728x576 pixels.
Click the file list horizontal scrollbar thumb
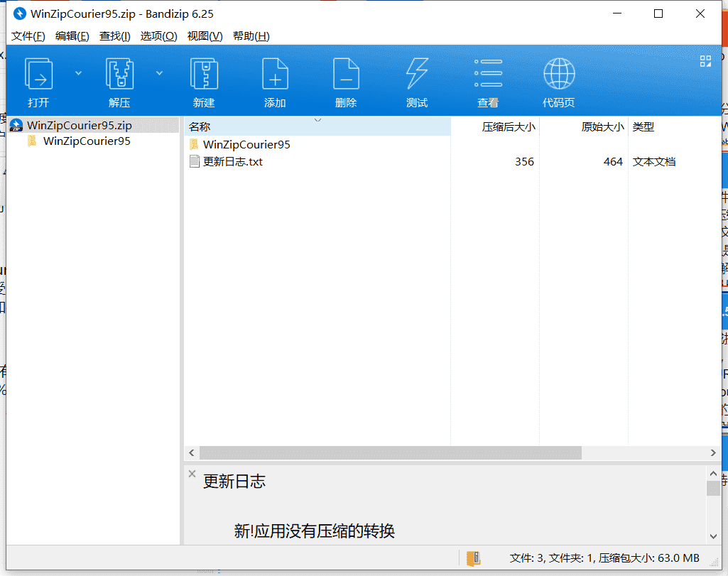(x=391, y=452)
